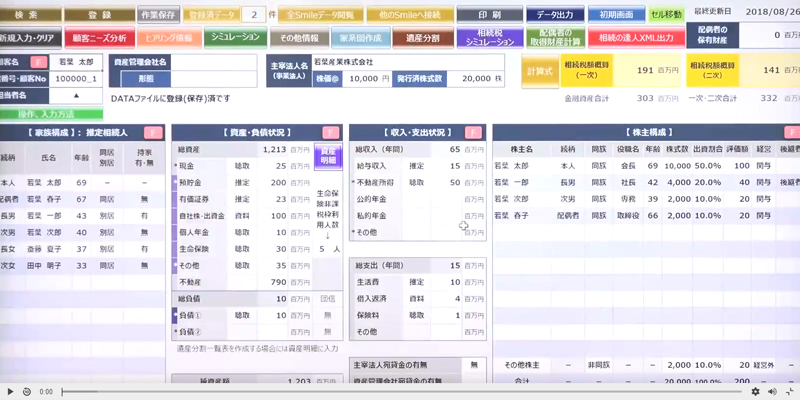Click the 印刷 button
This screenshot has height=400, width=800.
pos(490,15)
